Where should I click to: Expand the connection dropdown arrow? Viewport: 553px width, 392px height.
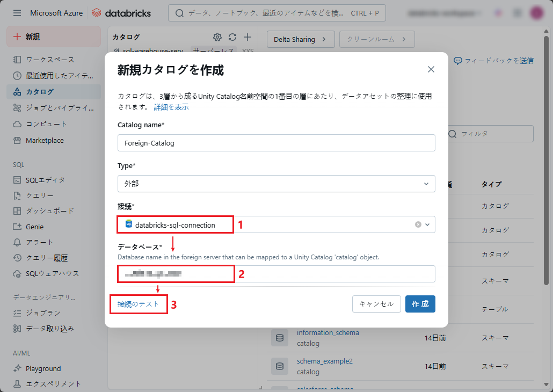(x=428, y=224)
